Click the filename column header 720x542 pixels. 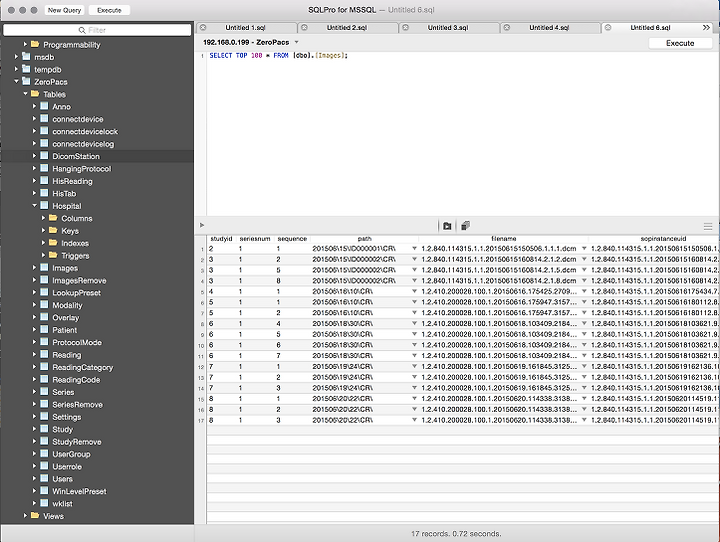504,239
